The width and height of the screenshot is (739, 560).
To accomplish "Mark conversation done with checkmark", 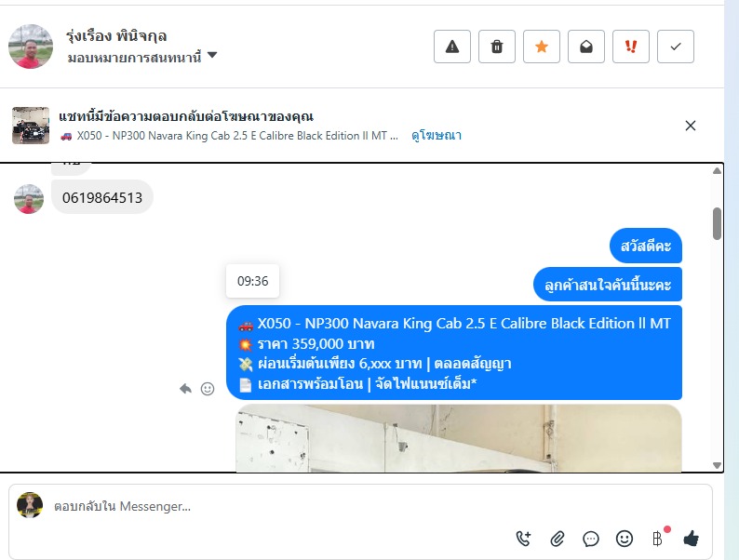I will point(676,47).
